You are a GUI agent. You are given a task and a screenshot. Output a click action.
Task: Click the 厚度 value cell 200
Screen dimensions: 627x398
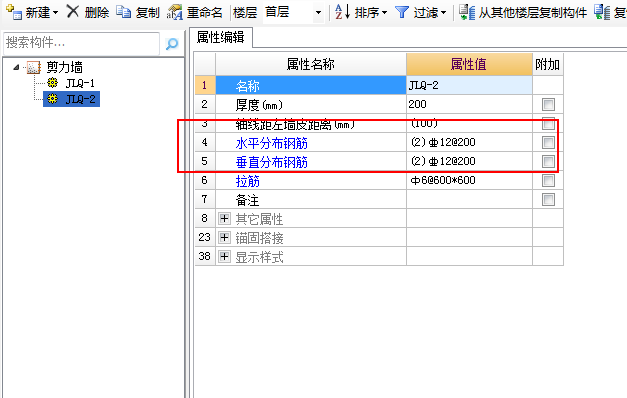[469, 104]
